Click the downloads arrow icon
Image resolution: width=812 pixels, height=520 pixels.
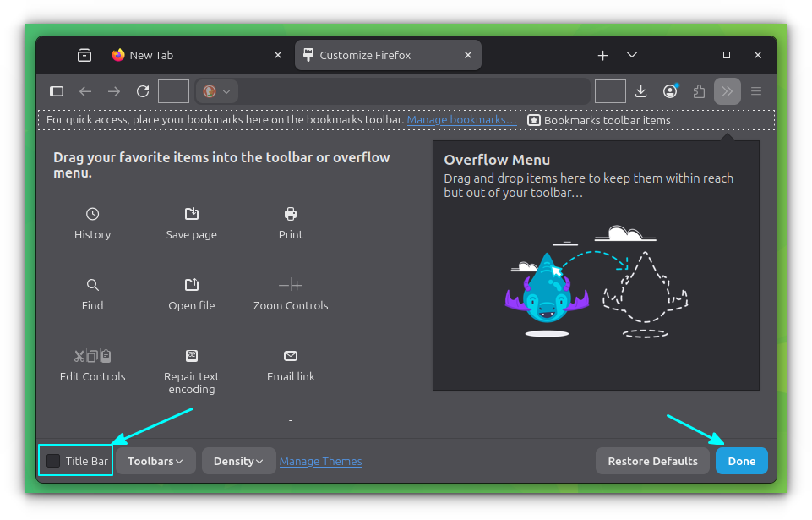pos(641,92)
